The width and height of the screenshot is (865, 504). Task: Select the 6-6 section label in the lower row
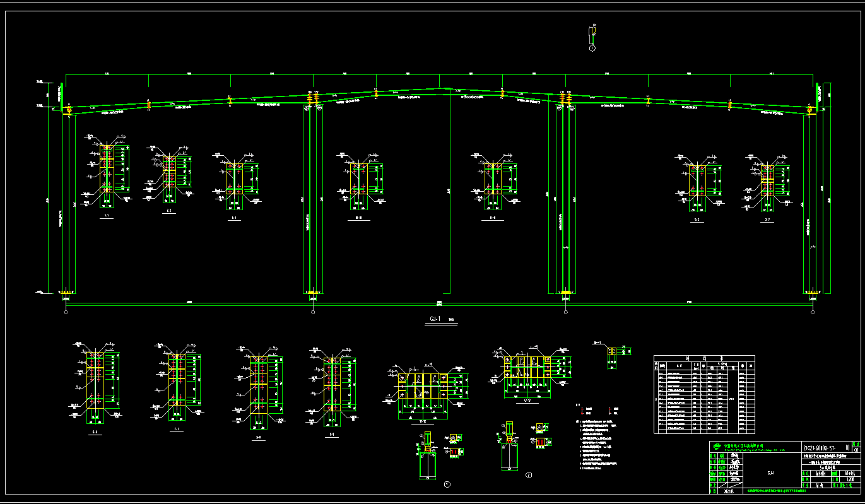(x=95, y=433)
